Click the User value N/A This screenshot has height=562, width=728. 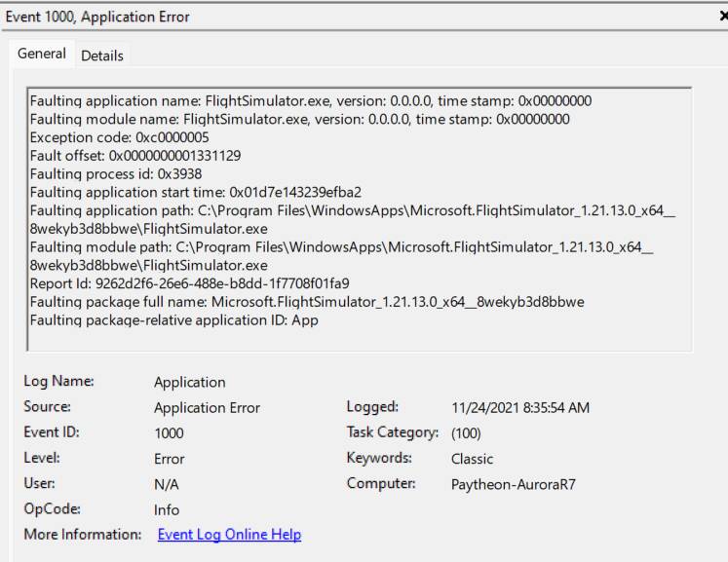[x=167, y=484]
